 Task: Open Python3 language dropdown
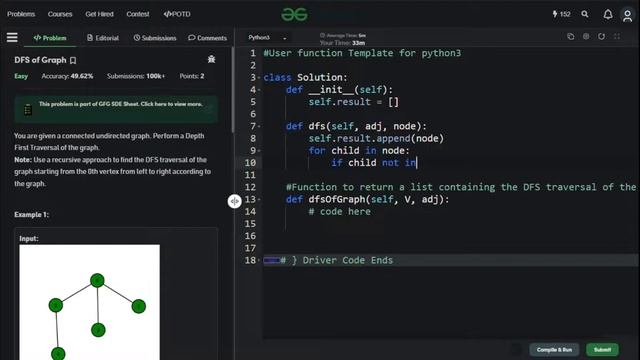(267, 38)
